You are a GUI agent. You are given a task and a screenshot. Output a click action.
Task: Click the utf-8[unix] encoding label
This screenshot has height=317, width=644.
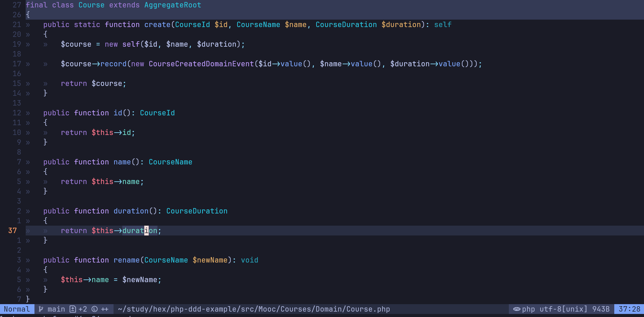click(x=563, y=309)
